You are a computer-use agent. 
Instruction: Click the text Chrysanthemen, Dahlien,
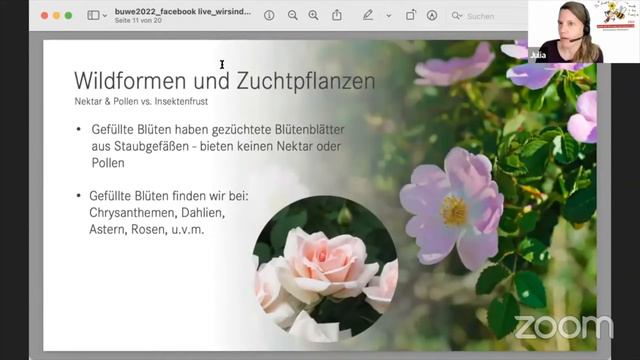pyautogui.click(x=157, y=213)
